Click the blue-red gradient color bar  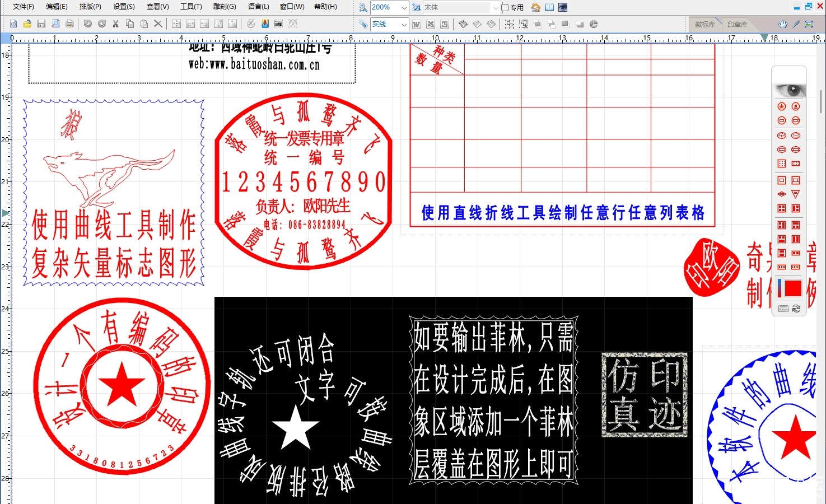[x=780, y=288]
